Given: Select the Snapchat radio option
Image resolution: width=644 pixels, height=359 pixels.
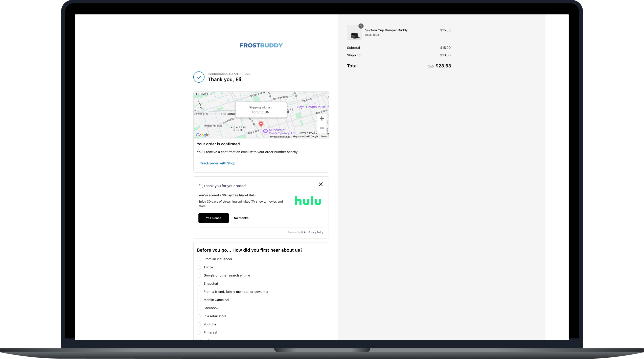Looking at the screenshot, I should point(199,284).
